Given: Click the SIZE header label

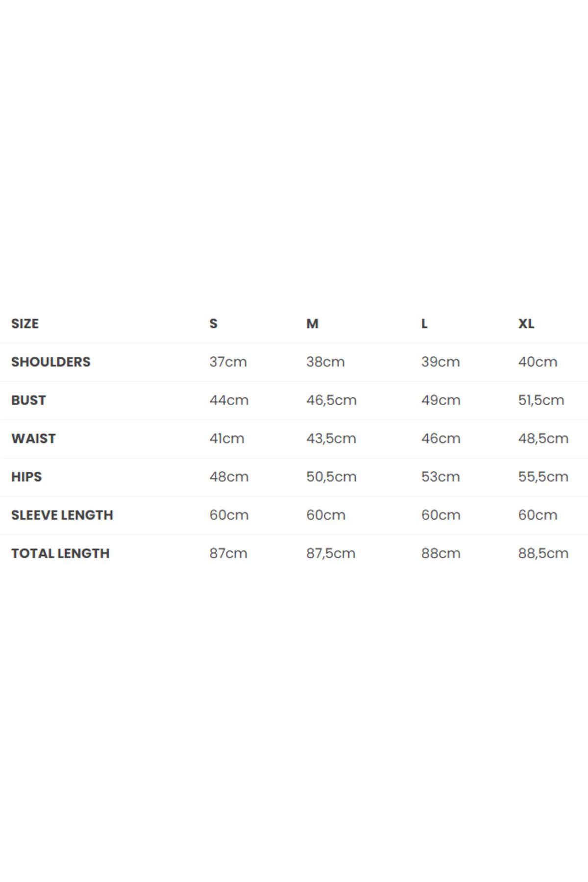Looking at the screenshot, I should click(25, 324).
